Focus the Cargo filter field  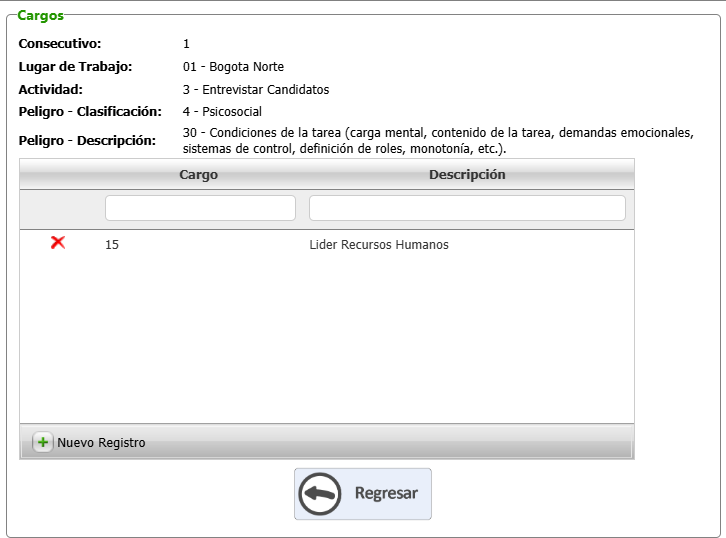[200, 208]
